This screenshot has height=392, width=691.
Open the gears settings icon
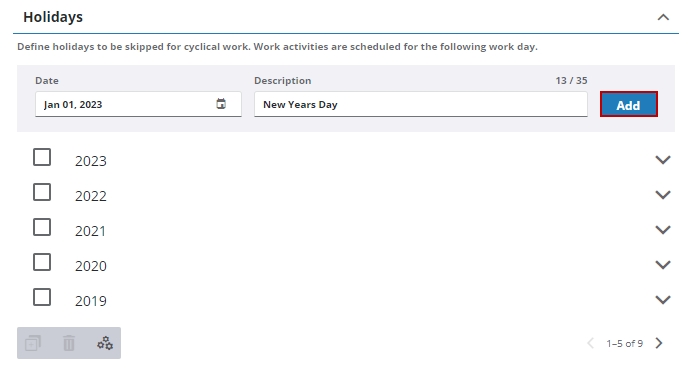coord(105,343)
